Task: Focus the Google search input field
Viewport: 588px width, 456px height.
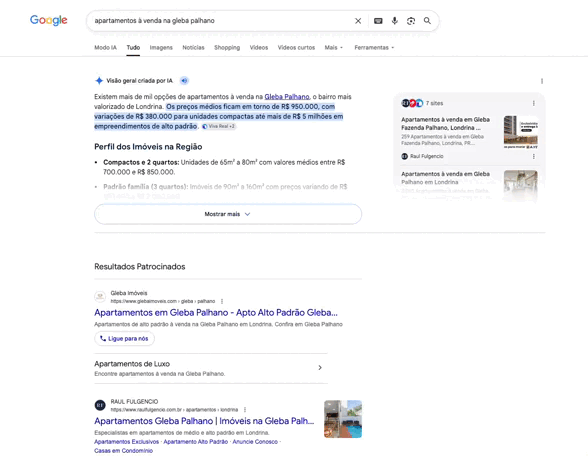Action: [x=221, y=21]
